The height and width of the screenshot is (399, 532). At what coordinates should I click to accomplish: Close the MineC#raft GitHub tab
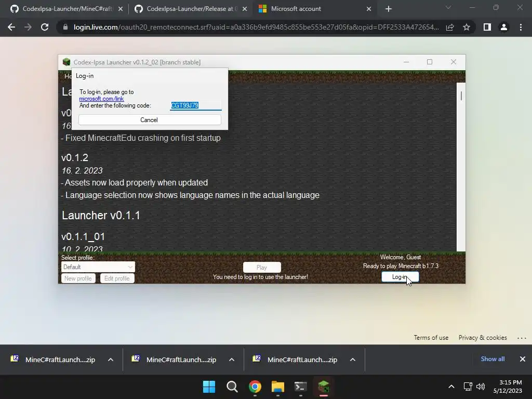(121, 9)
